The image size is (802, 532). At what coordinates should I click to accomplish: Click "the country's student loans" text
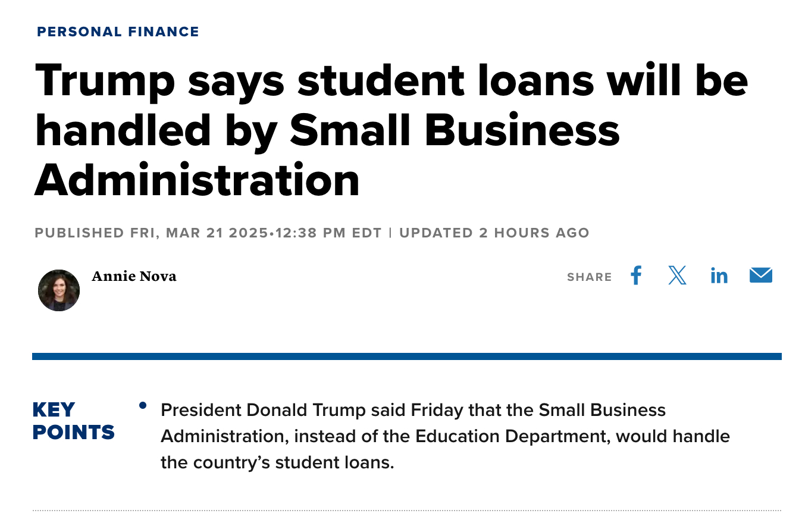tap(277, 462)
